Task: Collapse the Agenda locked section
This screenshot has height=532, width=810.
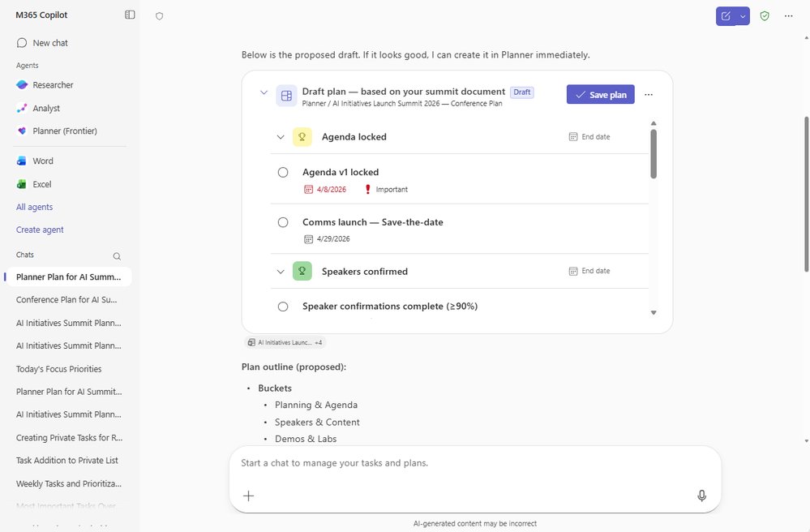Action: pos(280,136)
